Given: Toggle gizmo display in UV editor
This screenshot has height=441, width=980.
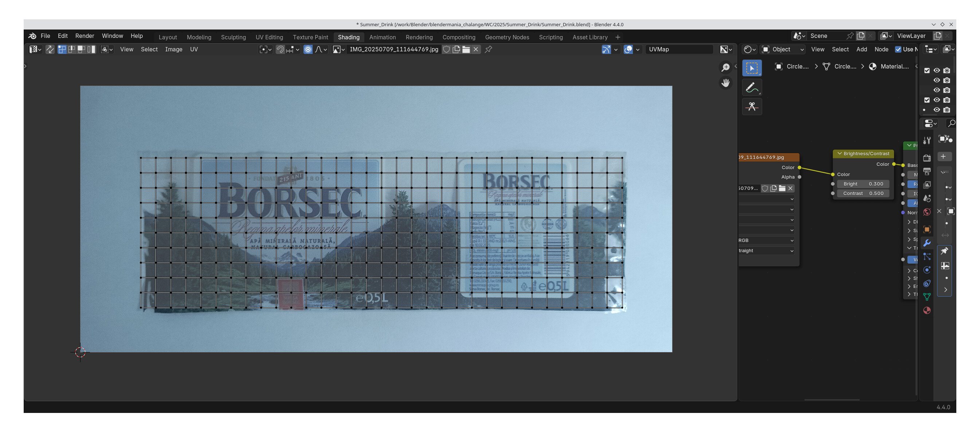Looking at the screenshot, I should [x=606, y=49].
